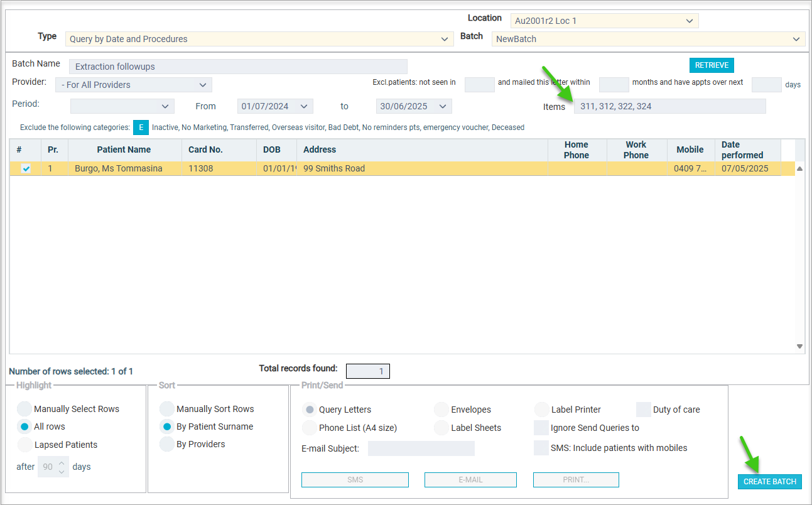Click the blue E exclude categories button
Image resolution: width=812 pixels, height=505 pixels.
(x=141, y=128)
